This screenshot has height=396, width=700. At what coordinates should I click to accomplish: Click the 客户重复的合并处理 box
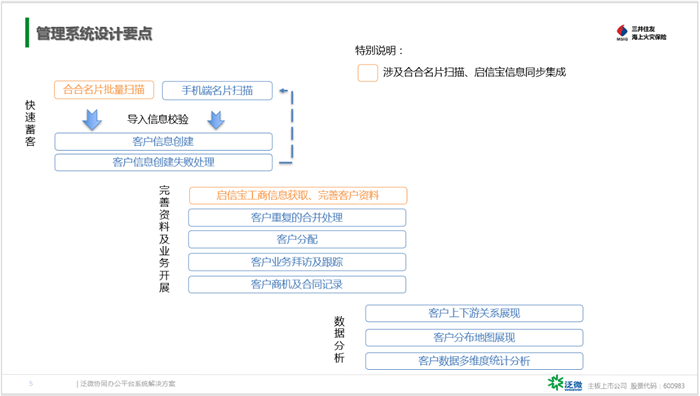click(x=297, y=217)
